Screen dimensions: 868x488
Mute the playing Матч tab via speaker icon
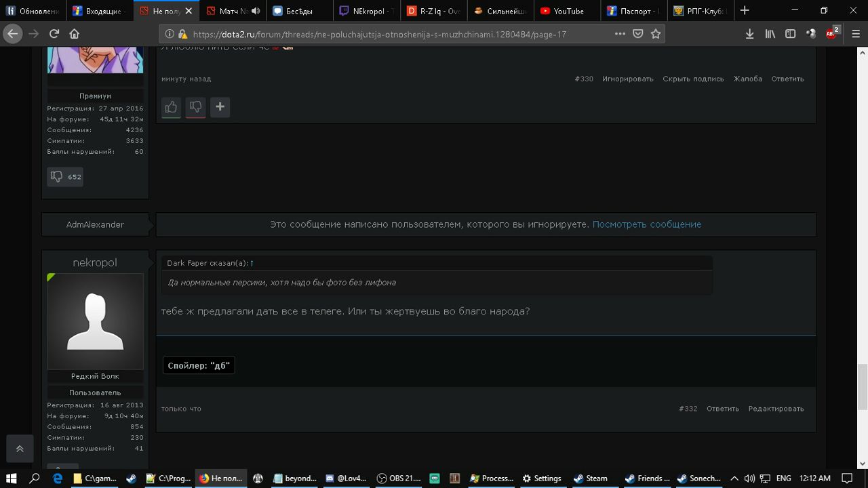coord(256,11)
